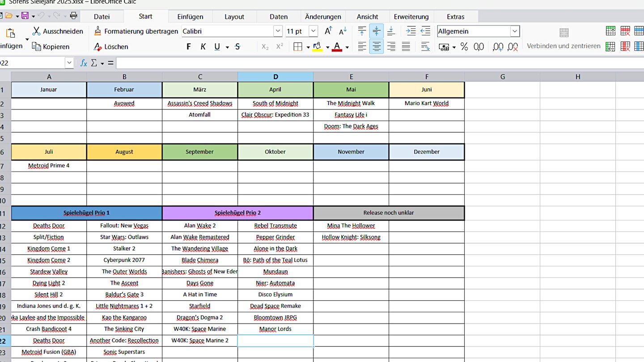
Task: Click the wrap text icon
Action: point(425,46)
